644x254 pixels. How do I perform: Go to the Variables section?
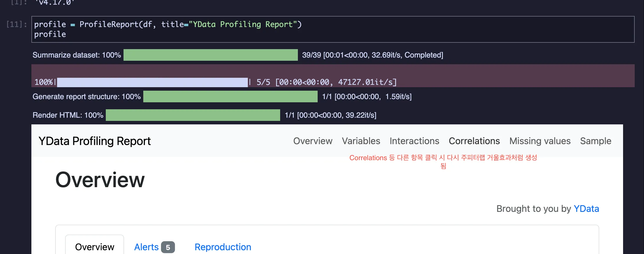click(x=361, y=141)
